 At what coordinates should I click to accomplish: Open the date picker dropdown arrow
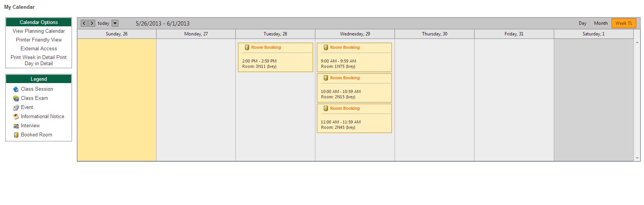[115, 23]
